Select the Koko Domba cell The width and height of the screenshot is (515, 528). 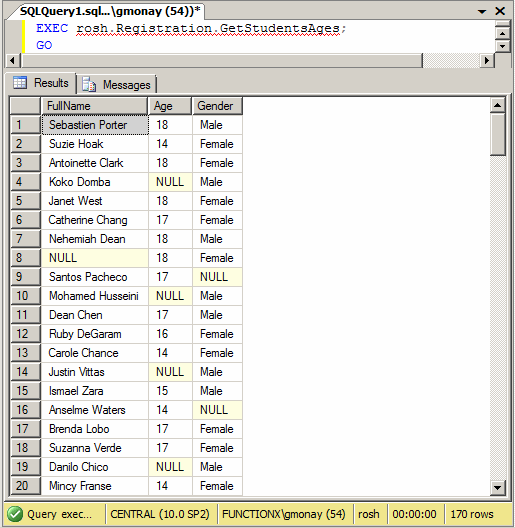click(95, 182)
